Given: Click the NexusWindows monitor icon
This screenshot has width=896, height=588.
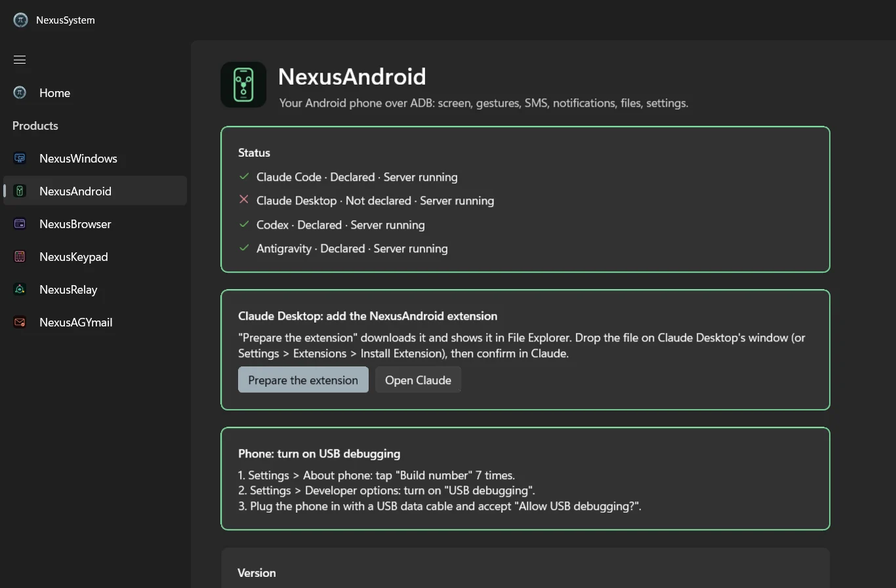Looking at the screenshot, I should (20, 158).
